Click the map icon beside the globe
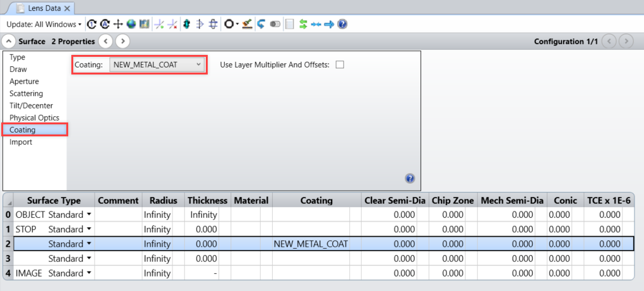 (144, 25)
